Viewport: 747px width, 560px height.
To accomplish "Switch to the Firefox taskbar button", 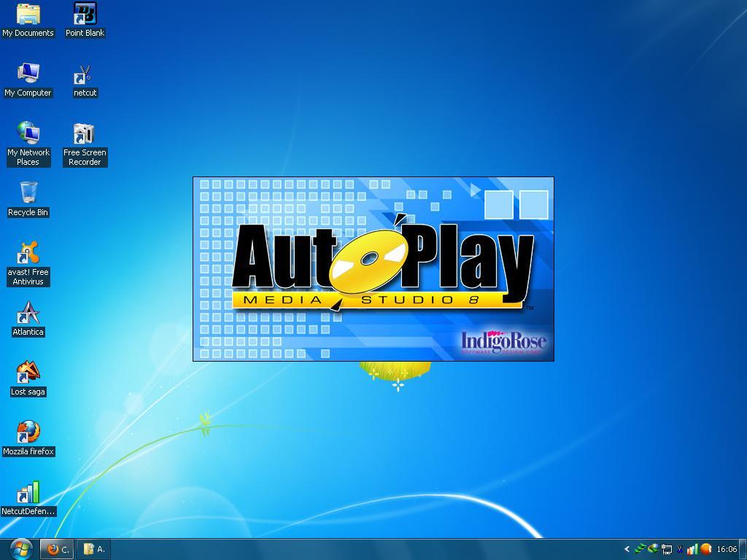I will pos(57,549).
